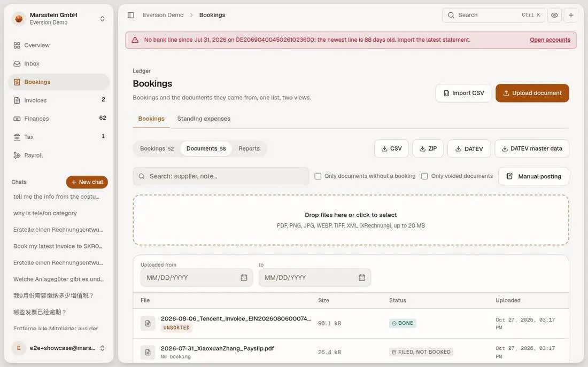Click the 'Uploaded from' date field
The width and height of the screenshot is (588, 367).
click(197, 278)
